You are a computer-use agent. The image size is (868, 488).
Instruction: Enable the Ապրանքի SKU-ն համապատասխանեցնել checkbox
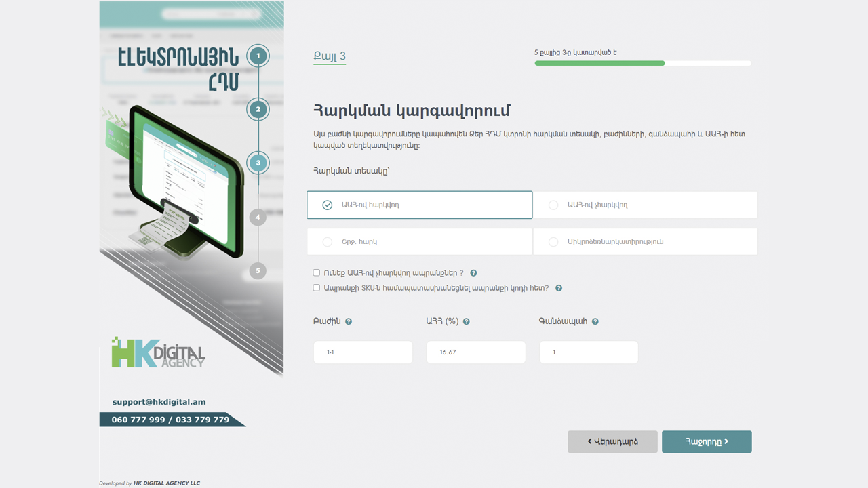pos(317,287)
